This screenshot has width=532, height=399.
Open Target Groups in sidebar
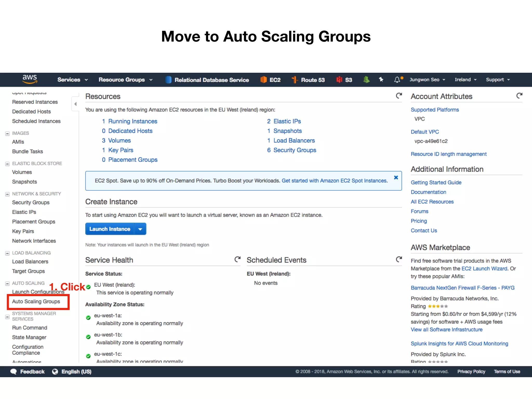(x=28, y=271)
